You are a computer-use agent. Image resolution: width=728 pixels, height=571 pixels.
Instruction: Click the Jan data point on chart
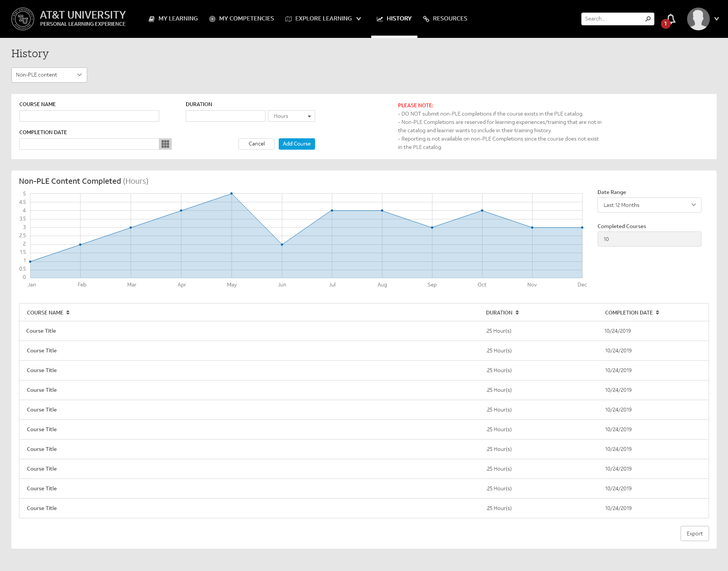(x=30, y=262)
